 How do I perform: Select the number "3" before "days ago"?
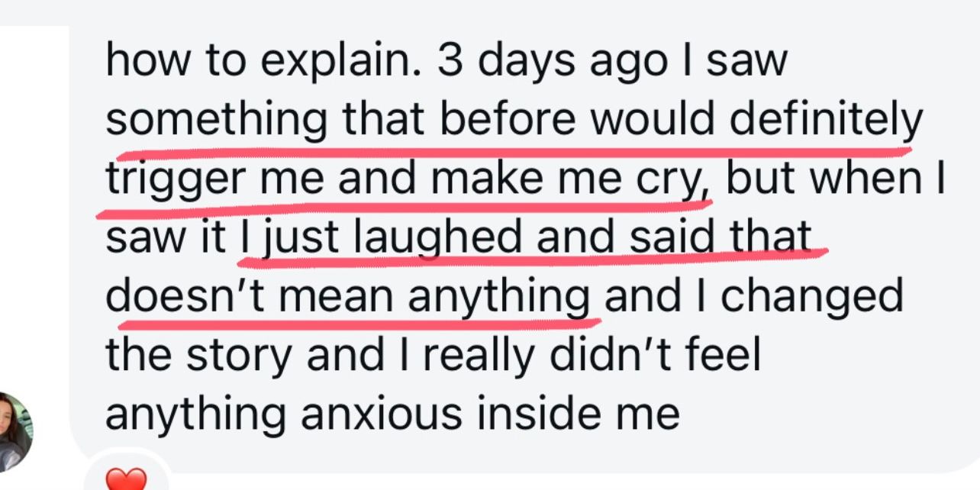point(450,60)
